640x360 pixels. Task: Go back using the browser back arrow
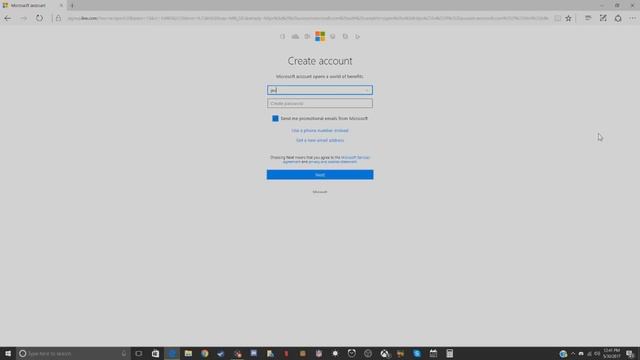pyautogui.click(x=8, y=18)
